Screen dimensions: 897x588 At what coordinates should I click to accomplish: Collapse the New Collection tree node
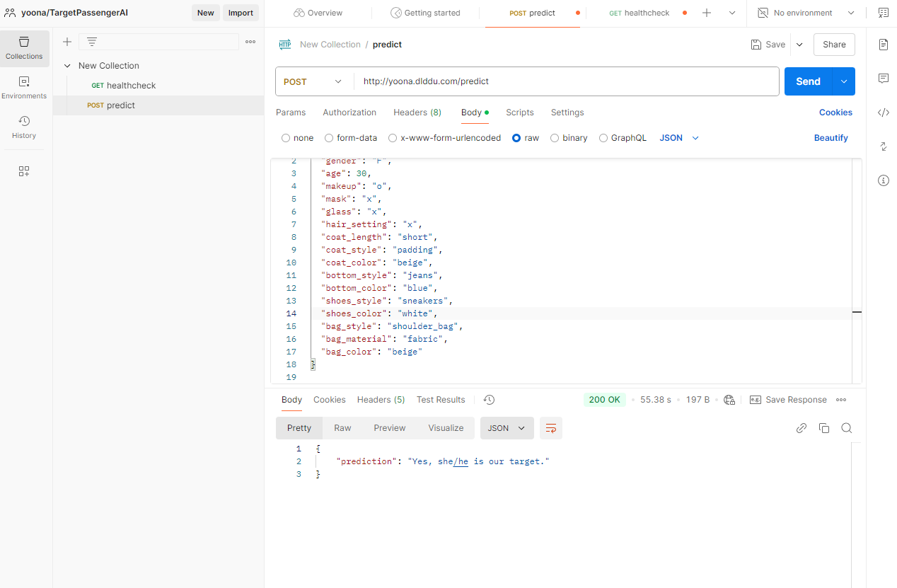coord(67,66)
